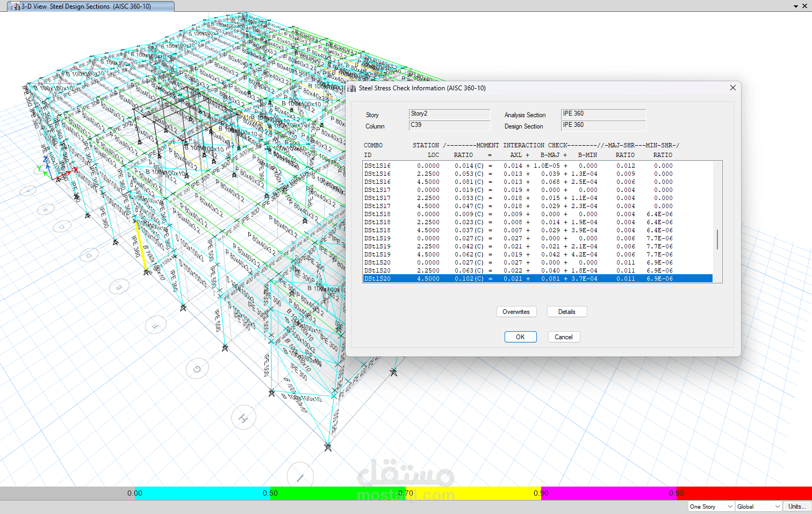Click the Column field showing C39
This screenshot has width=812, height=514.
pos(449,125)
